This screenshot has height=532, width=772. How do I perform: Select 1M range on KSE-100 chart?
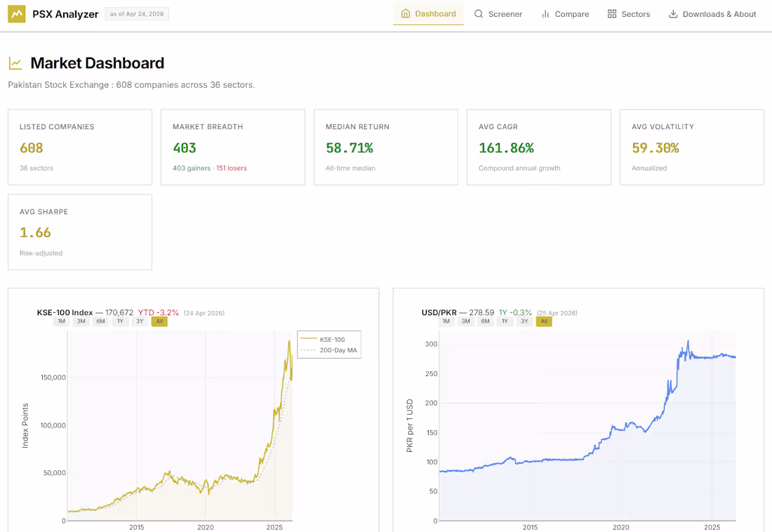pos(62,321)
